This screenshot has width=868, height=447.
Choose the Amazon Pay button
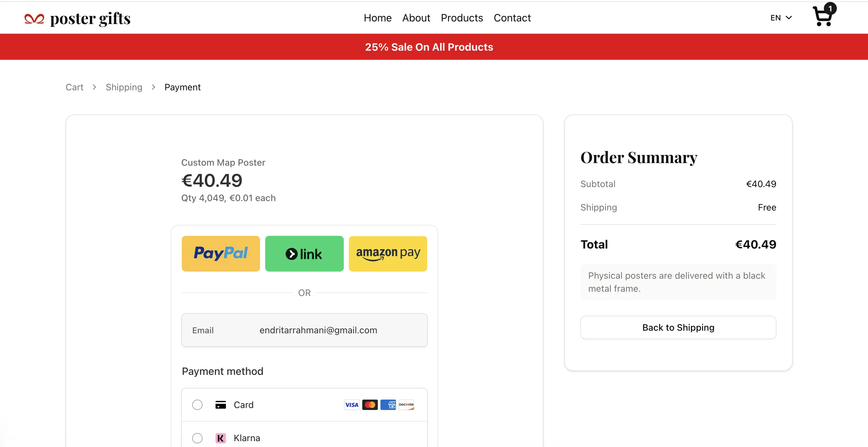click(x=388, y=253)
